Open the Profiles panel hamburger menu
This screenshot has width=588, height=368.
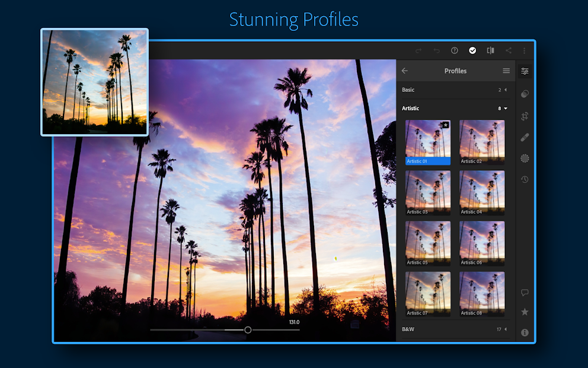(x=506, y=71)
